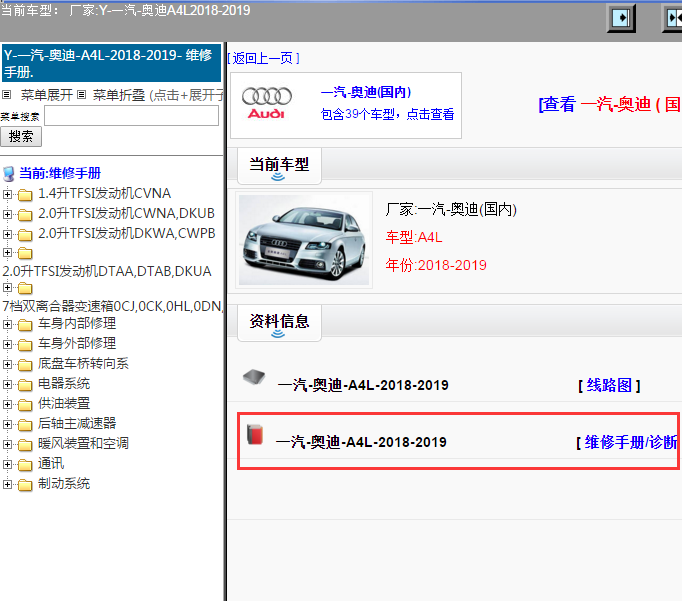Viewport: 682px width, 601px height.
Task: Click the Audi A4L car thumbnail
Action: tap(304, 240)
